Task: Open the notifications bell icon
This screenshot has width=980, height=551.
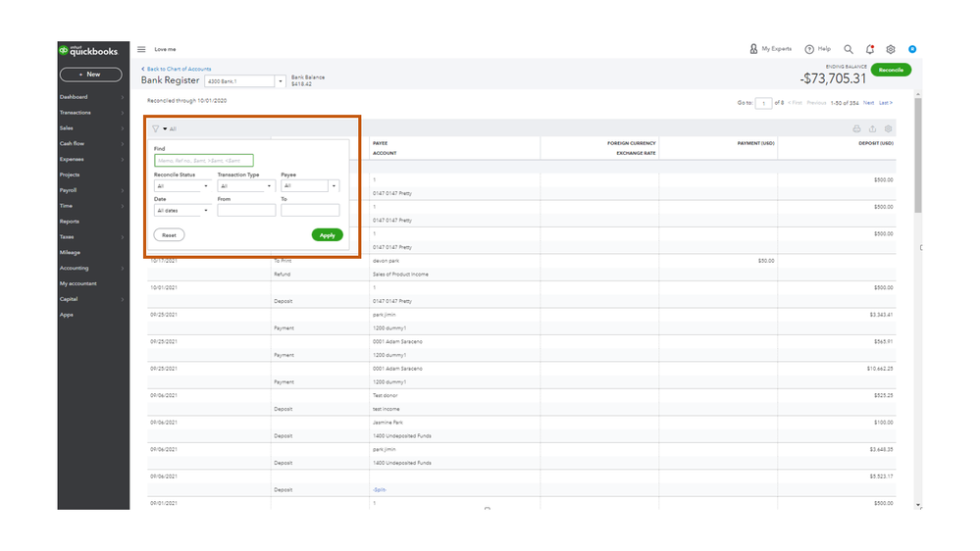Action: click(x=869, y=49)
